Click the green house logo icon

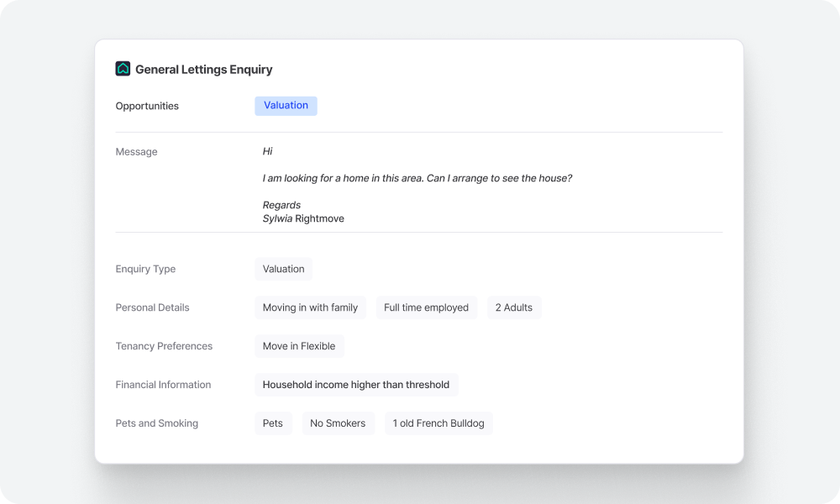[123, 69]
